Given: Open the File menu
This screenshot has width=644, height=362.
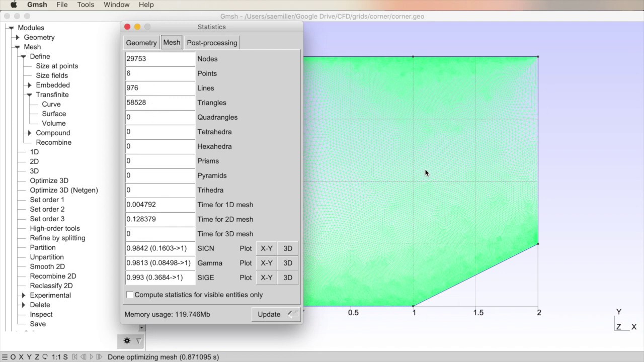Looking at the screenshot, I should pos(62,5).
